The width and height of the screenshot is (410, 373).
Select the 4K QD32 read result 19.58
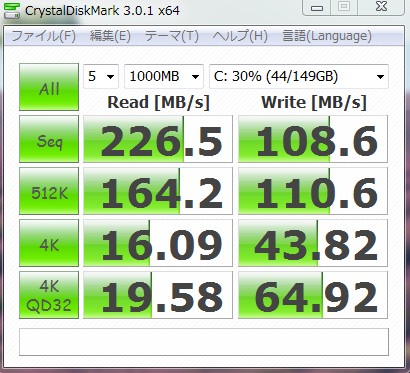[x=158, y=295]
